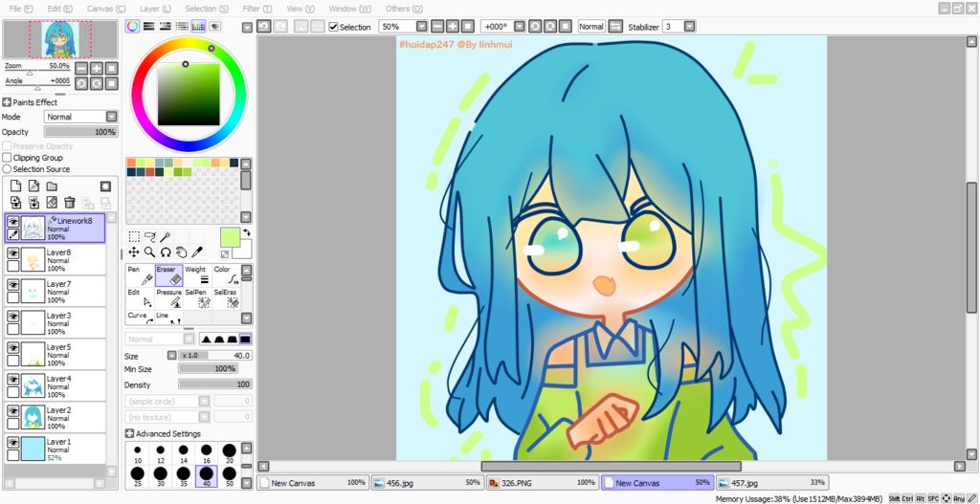Viewport: 980px width, 504px height.
Task: Enable the Selection Source option
Action: click(7, 169)
